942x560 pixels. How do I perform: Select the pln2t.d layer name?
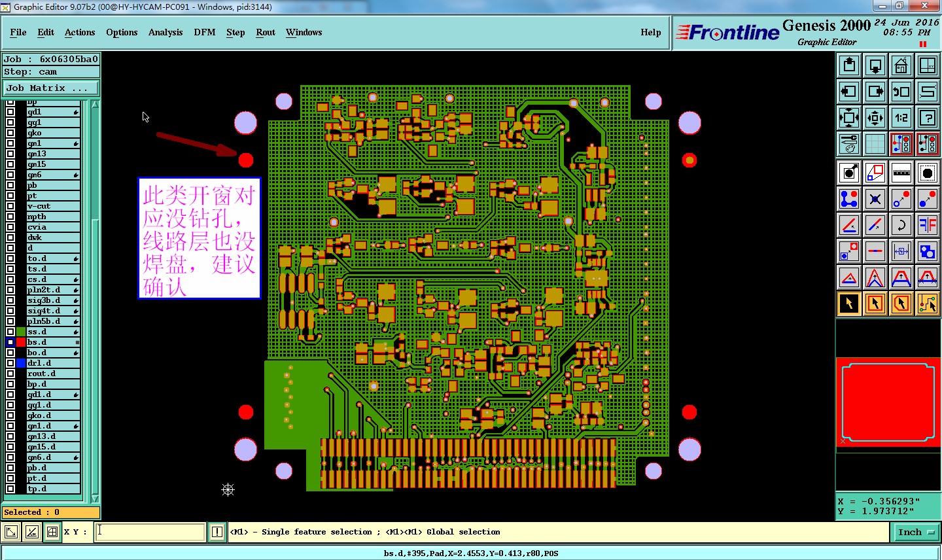[x=54, y=290]
